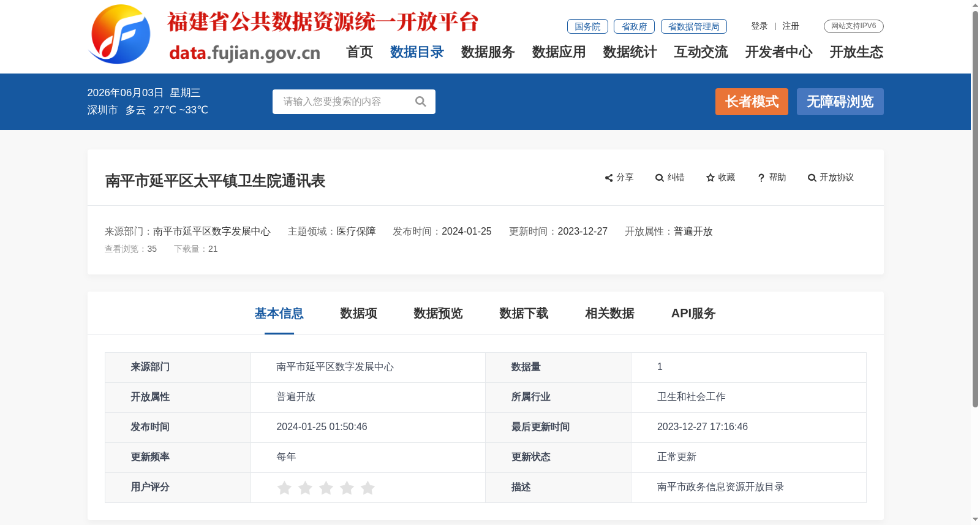The image size is (980, 525).
Task: Click the table cell 2023-12-27 17:16:46
Action: coord(703,427)
